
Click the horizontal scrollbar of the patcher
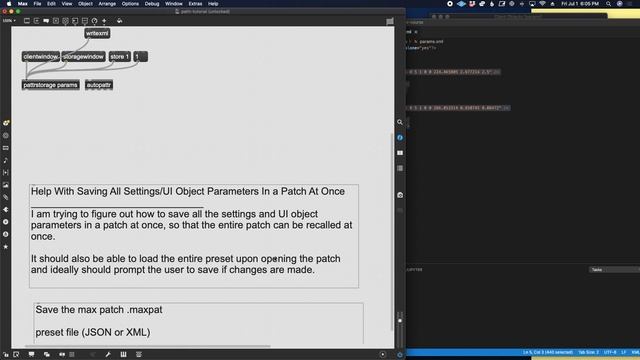[147, 347]
